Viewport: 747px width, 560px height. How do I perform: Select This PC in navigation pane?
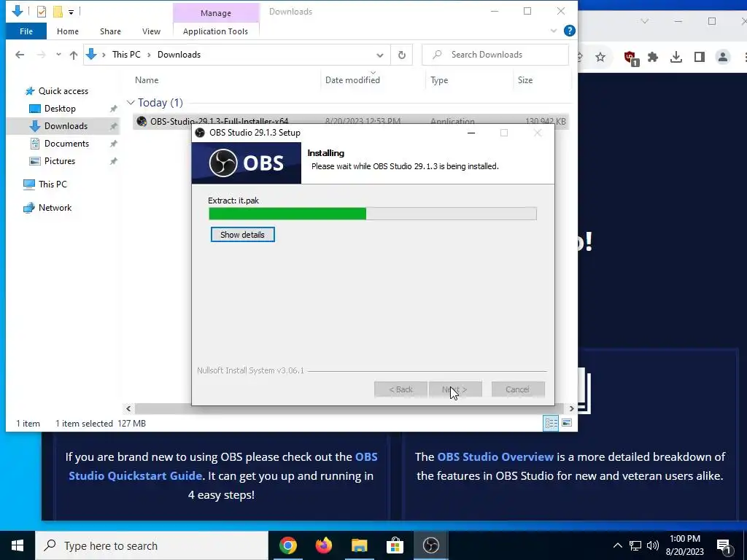click(53, 184)
